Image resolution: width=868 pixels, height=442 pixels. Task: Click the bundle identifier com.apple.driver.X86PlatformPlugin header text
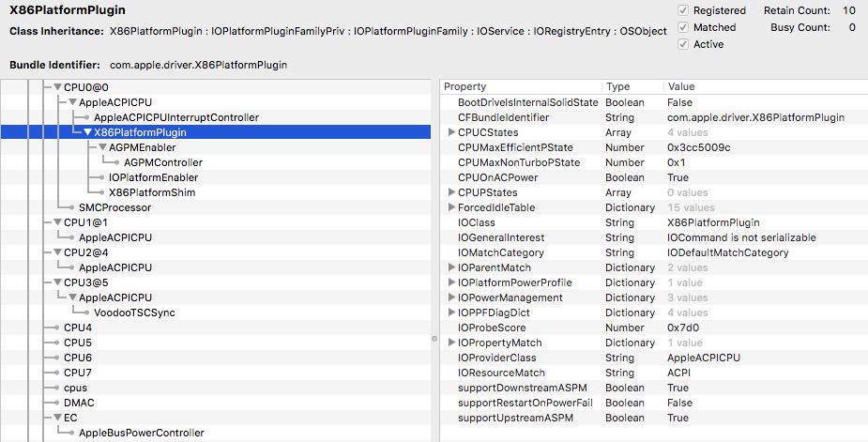pos(198,65)
